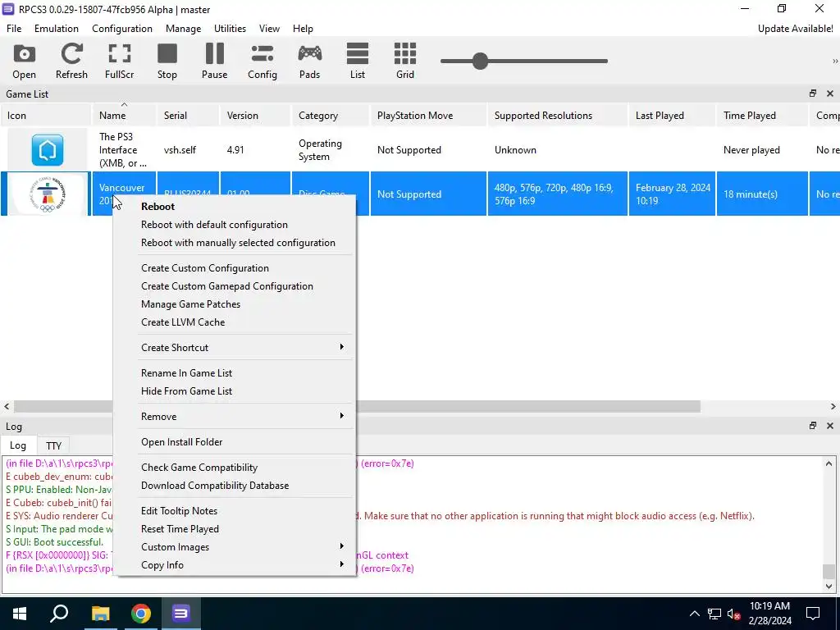Image resolution: width=840 pixels, height=630 pixels.
Task: Click the Update Available! link
Action: [x=795, y=29]
